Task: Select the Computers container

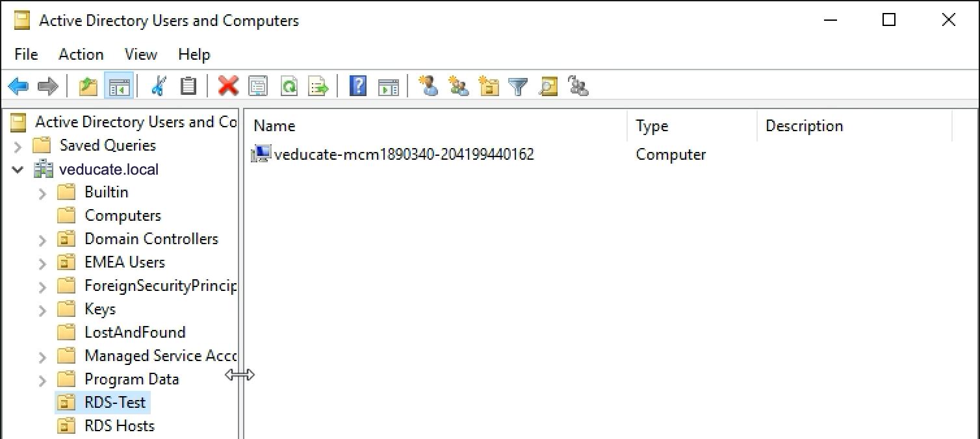Action: coord(123,216)
